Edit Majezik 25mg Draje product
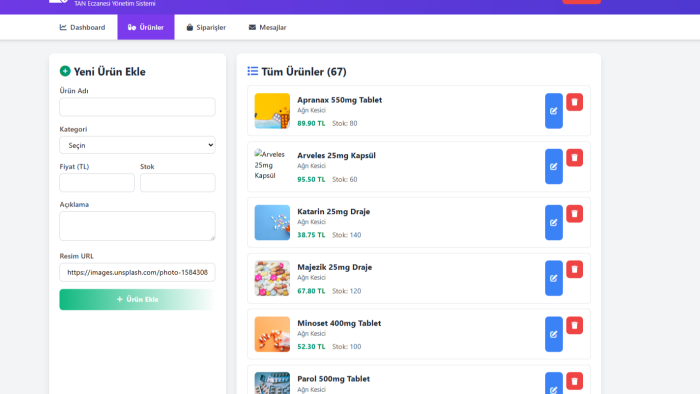Viewport: 700px width, 394px height. pos(554,278)
